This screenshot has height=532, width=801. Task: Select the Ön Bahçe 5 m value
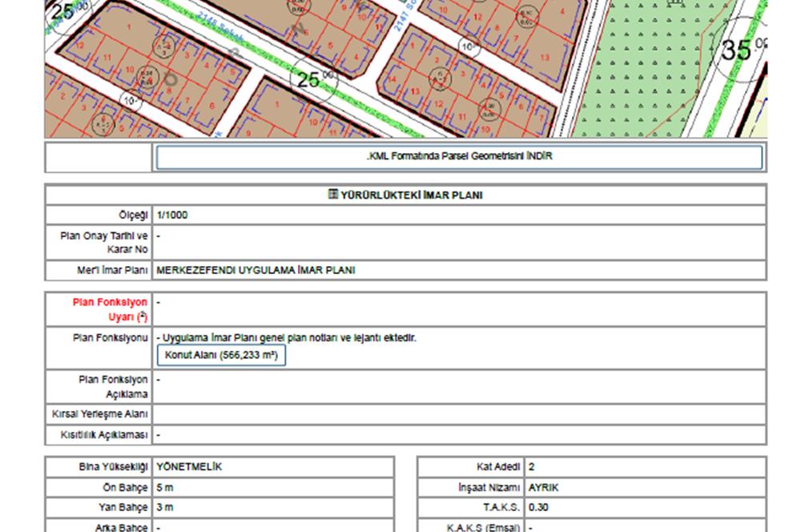pos(164,487)
